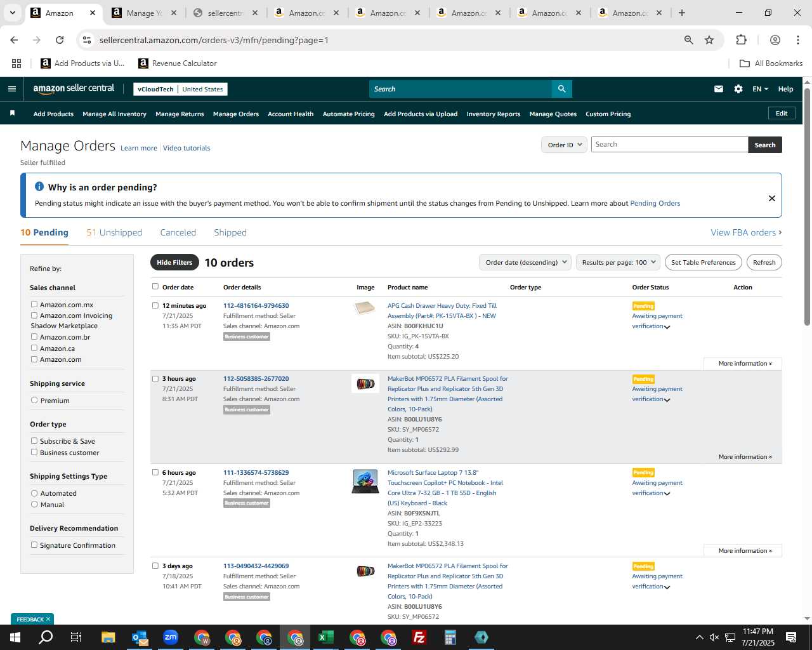Open the browser extensions puzzle icon
The height and width of the screenshot is (650, 812).
click(741, 40)
